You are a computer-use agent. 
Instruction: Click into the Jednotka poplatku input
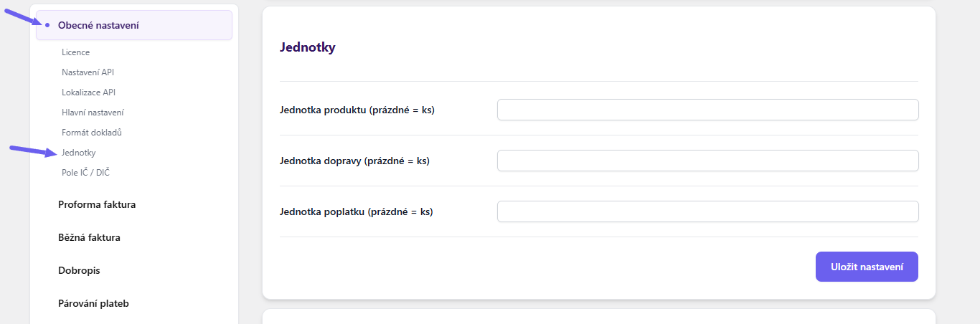point(707,211)
